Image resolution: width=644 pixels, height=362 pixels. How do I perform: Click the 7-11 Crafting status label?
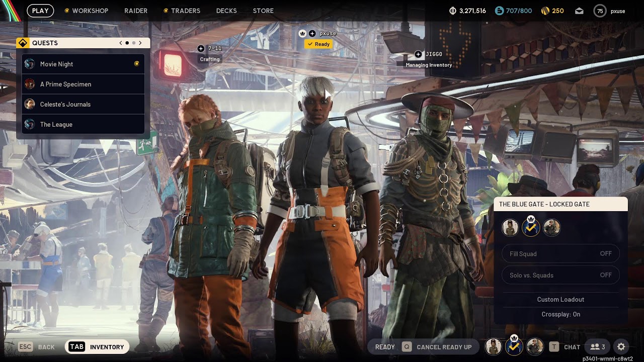(x=210, y=59)
